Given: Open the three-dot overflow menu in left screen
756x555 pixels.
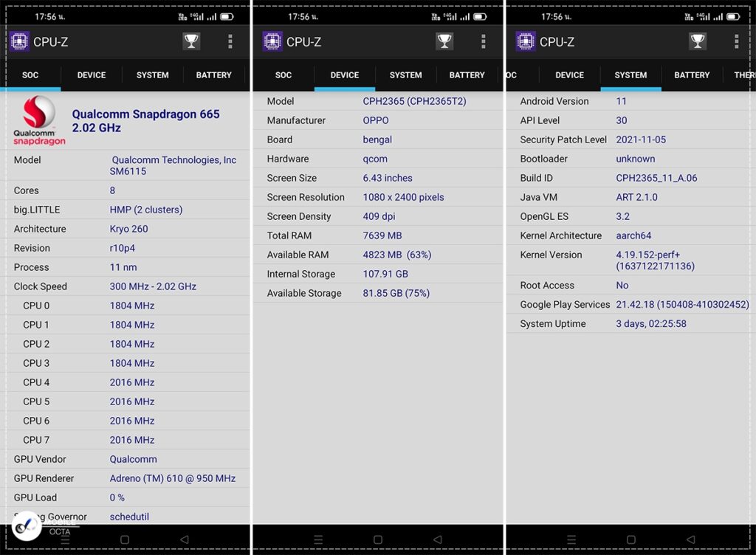Looking at the screenshot, I should [230, 41].
